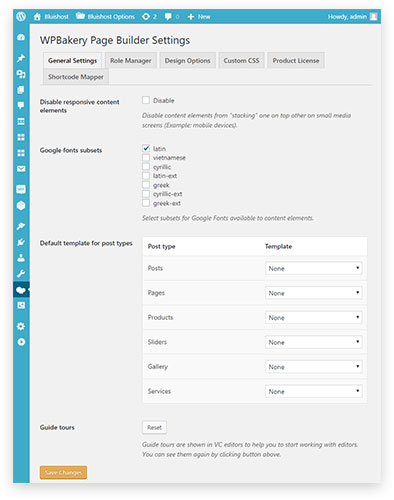Open the Bluehost home site link
The image size is (394, 500).
[x=51, y=17]
